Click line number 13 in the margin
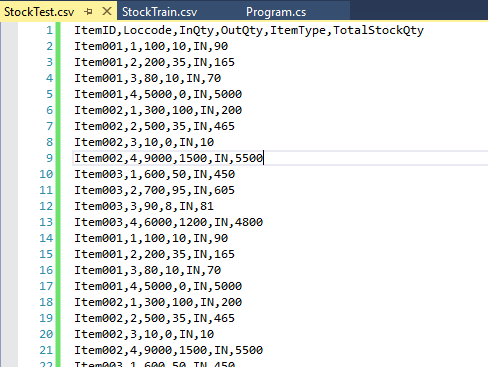 tap(46, 222)
